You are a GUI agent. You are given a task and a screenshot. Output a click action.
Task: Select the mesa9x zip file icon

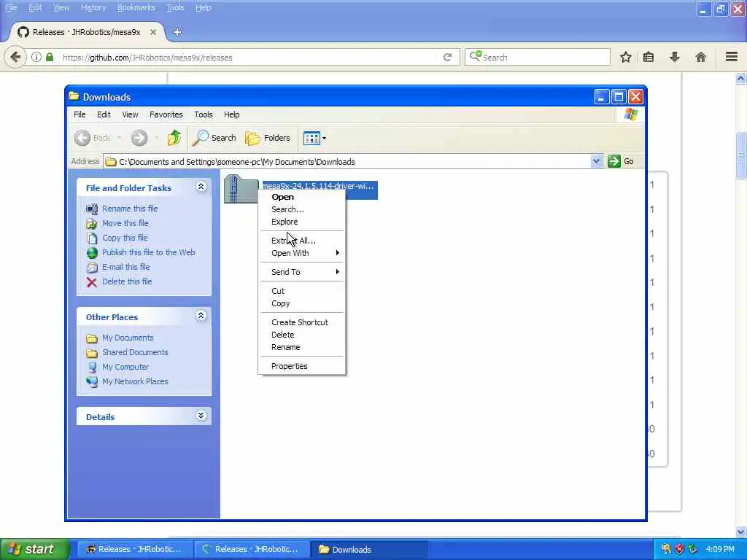241,189
